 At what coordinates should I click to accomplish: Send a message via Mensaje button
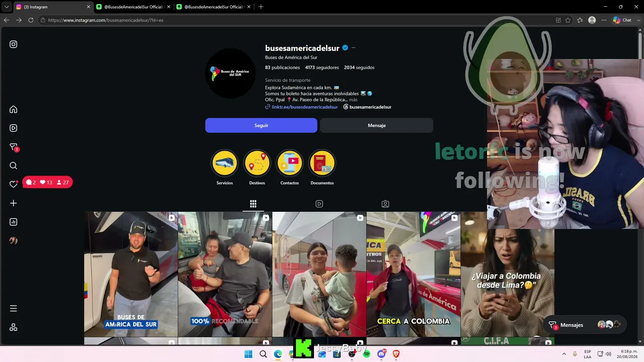click(x=376, y=125)
